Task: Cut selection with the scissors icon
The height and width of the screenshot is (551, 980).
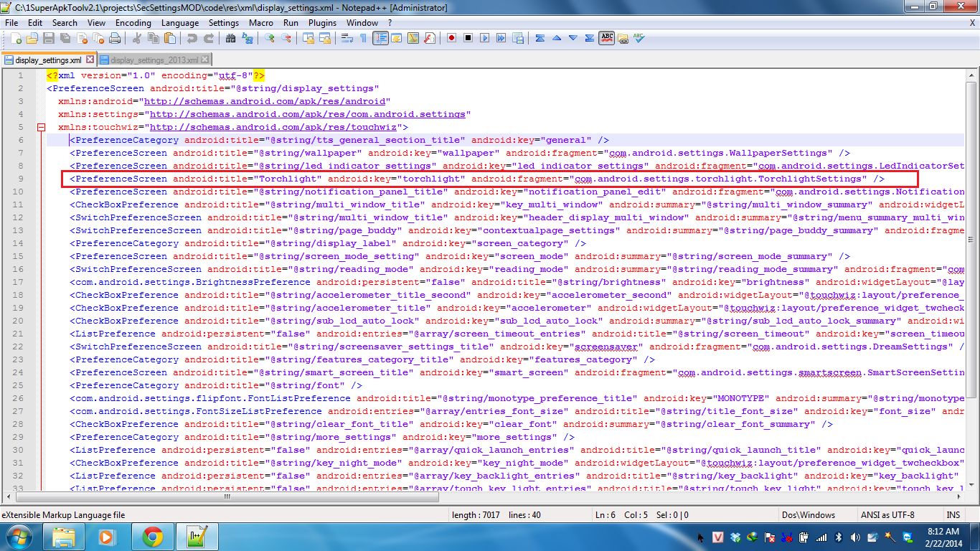Action: coord(136,38)
